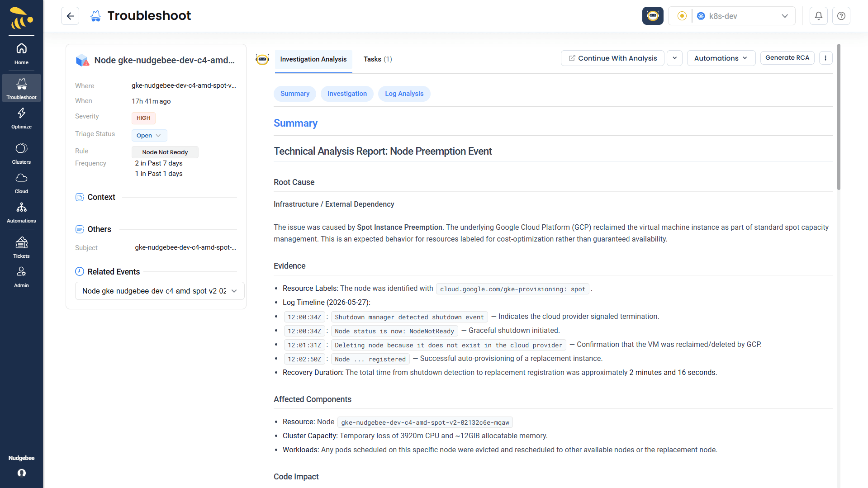Click the Affected Components heading
Screen dimensions: 868x488
312,399
